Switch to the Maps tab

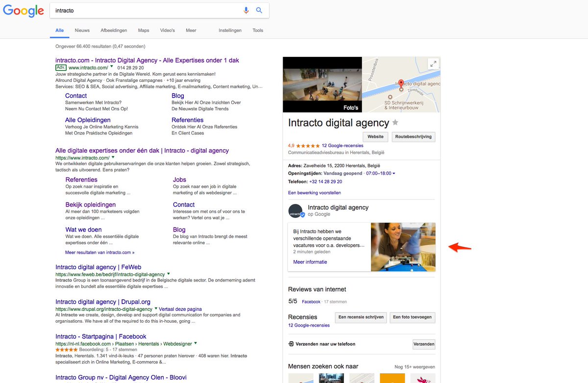[144, 30]
